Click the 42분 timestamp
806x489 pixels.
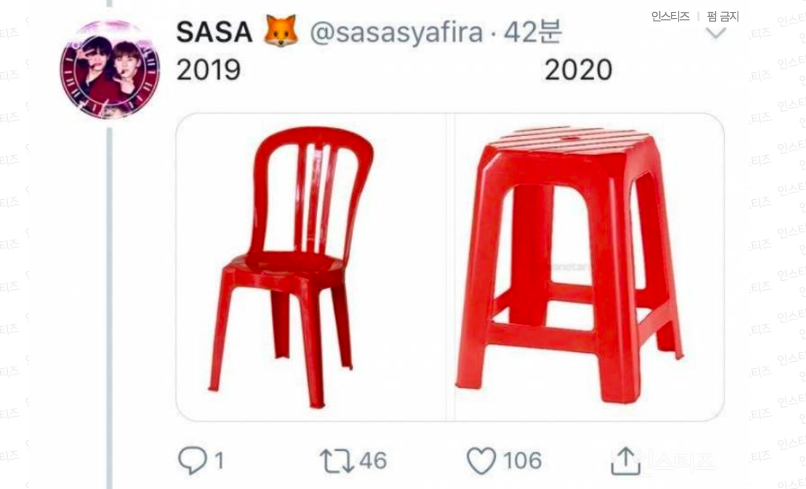click(x=533, y=32)
